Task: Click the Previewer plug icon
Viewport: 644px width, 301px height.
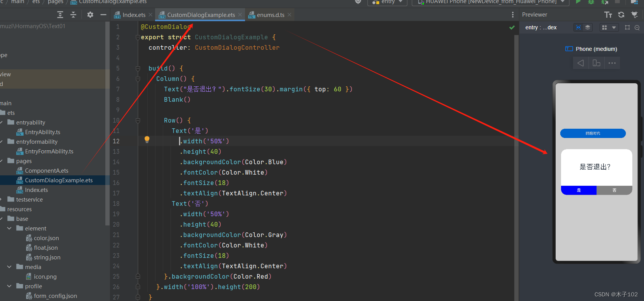Action: point(634,15)
